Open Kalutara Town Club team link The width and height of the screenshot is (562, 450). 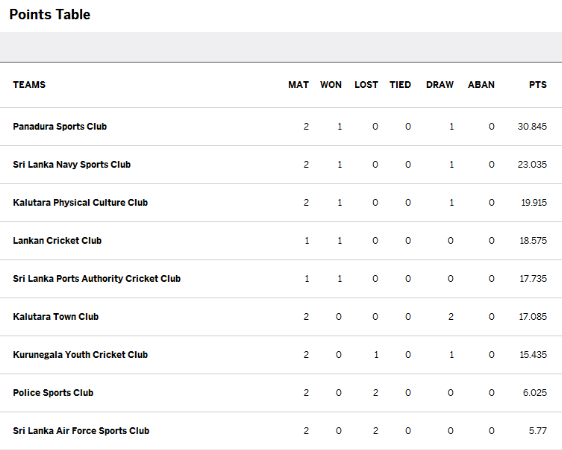56,316
